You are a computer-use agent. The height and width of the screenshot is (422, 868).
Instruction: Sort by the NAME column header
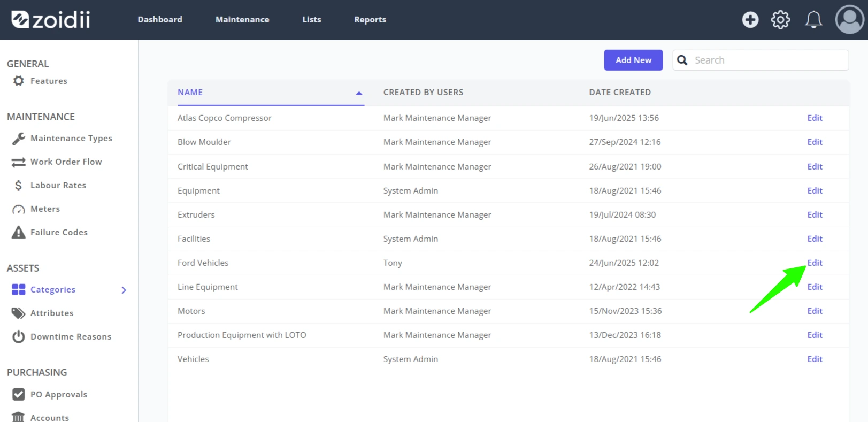coord(190,92)
